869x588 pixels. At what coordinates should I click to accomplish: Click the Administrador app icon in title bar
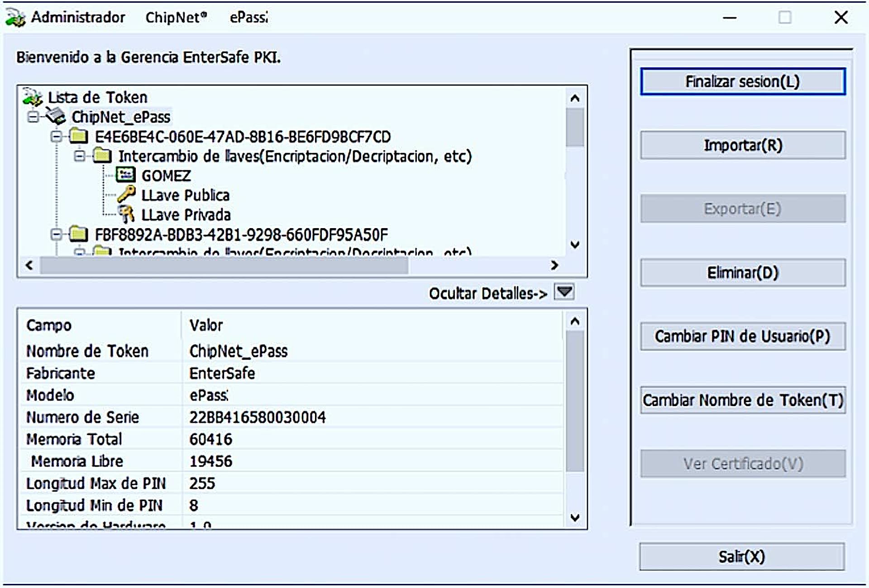(15, 18)
